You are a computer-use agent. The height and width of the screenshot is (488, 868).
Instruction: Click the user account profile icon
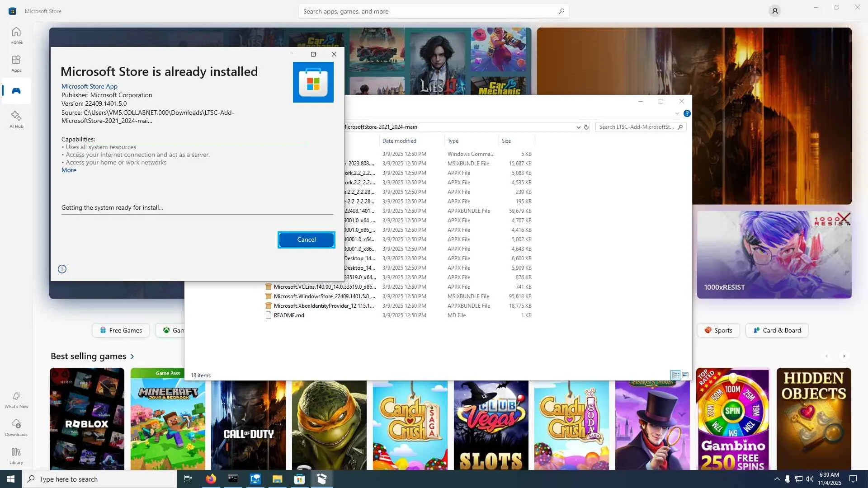pos(774,11)
